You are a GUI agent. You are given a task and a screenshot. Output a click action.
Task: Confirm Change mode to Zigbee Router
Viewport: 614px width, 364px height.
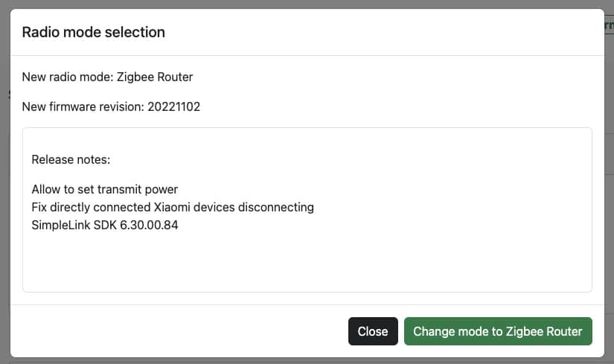(498, 331)
